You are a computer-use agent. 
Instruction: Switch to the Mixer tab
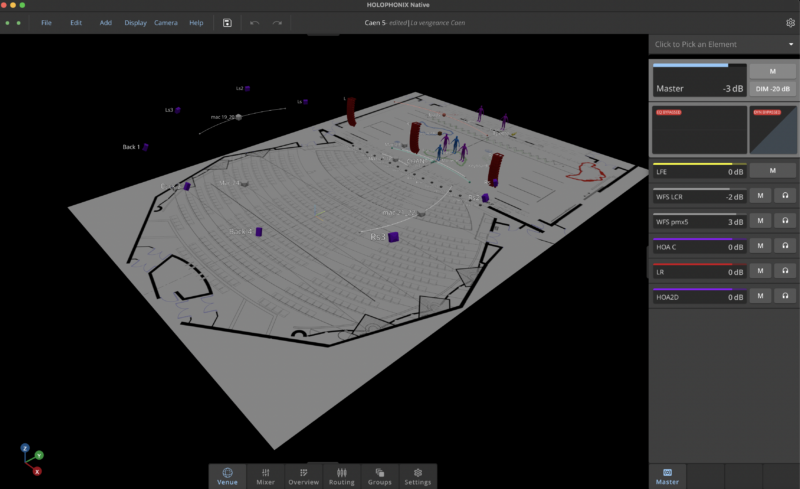266,475
